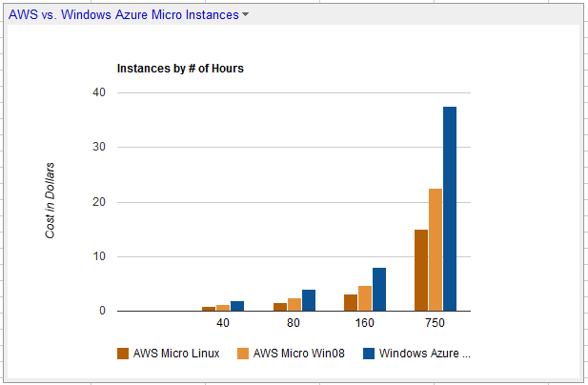Select the 'Windows Azure ...' legend label
This screenshot has height=385, width=588.
pyautogui.click(x=424, y=354)
